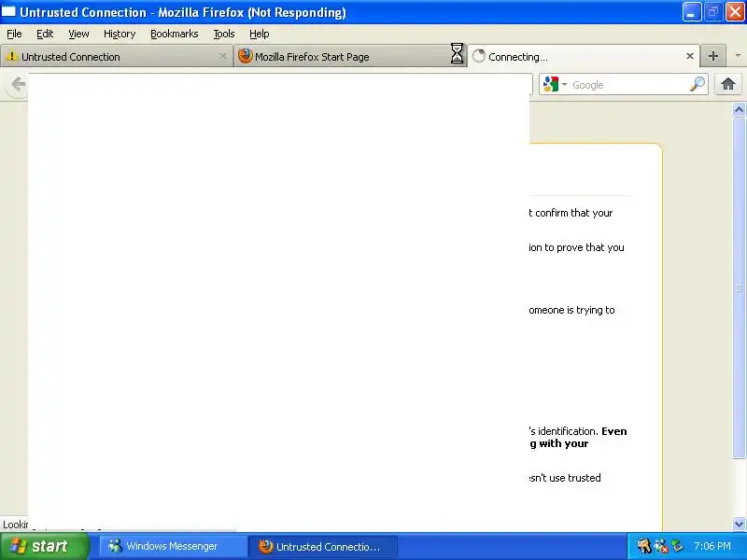Viewport: 747px width, 560px height.
Task: Click the search magnifier icon
Action: click(698, 84)
